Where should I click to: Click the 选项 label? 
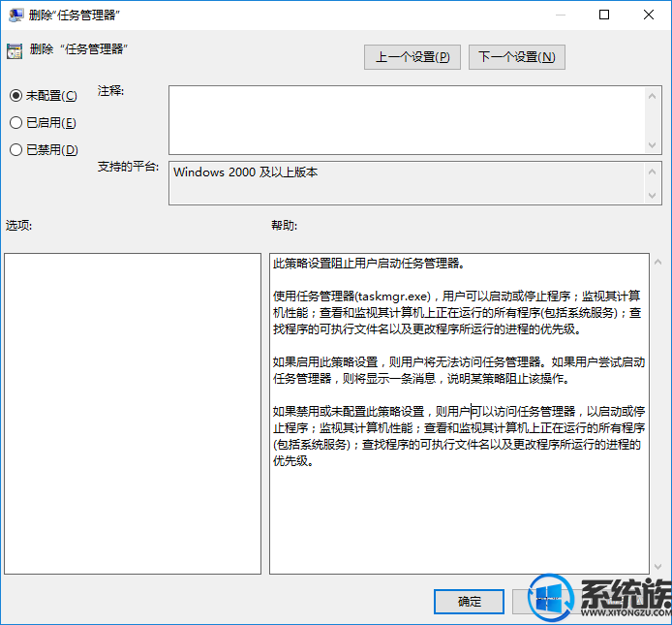click(x=18, y=225)
